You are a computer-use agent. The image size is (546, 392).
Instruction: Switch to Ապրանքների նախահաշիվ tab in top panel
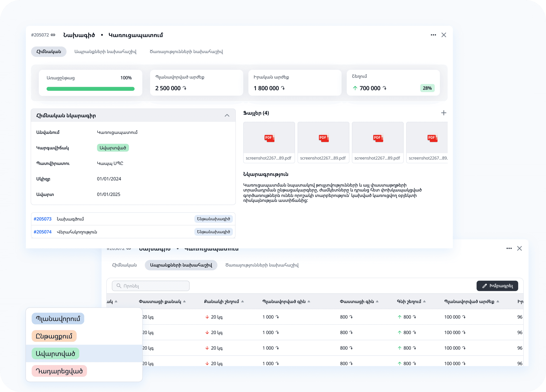105,52
